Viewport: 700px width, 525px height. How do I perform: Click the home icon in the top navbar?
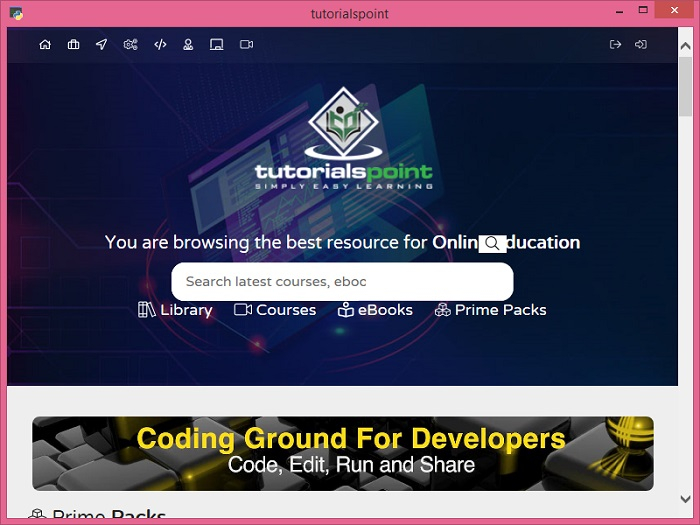pyautogui.click(x=45, y=44)
